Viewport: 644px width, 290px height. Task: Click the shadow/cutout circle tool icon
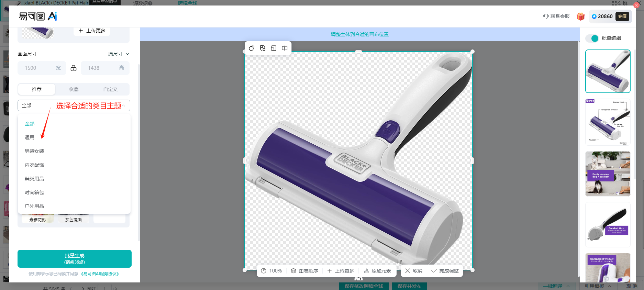click(x=252, y=48)
